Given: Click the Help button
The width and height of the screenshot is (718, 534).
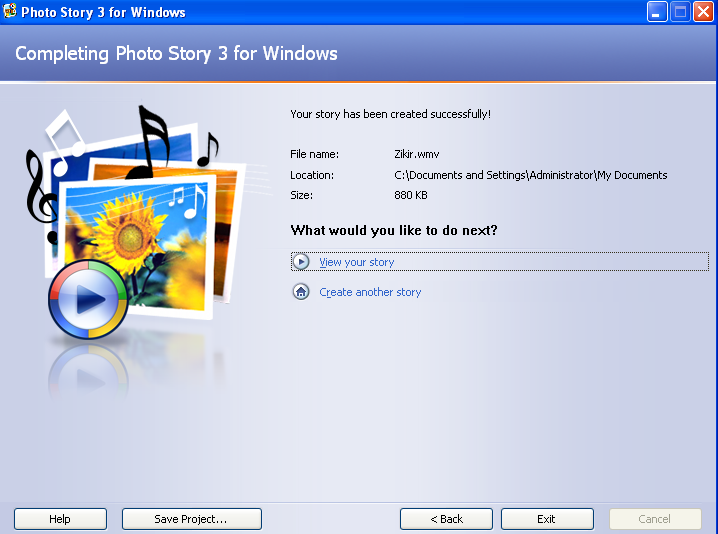Looking at the screenshot, I should pyautogui.click(x=60, y=519).
